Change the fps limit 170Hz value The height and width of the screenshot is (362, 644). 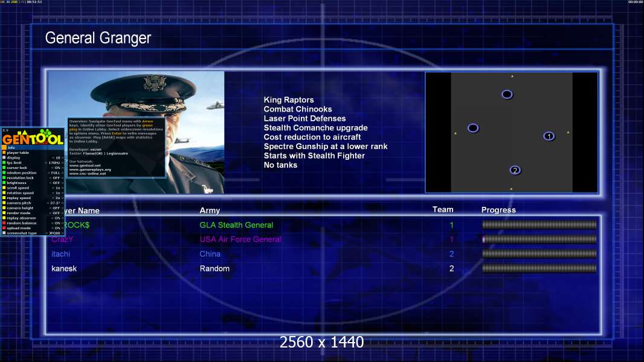(54, 163)
